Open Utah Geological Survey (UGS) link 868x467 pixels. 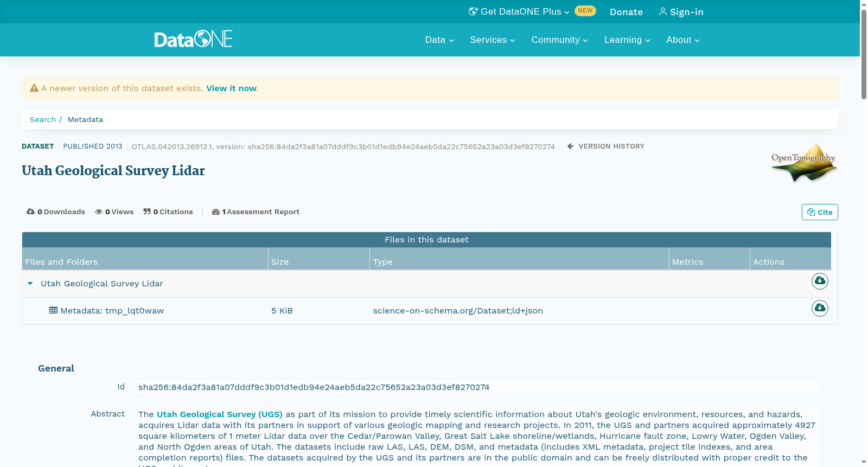coord(220,414)
